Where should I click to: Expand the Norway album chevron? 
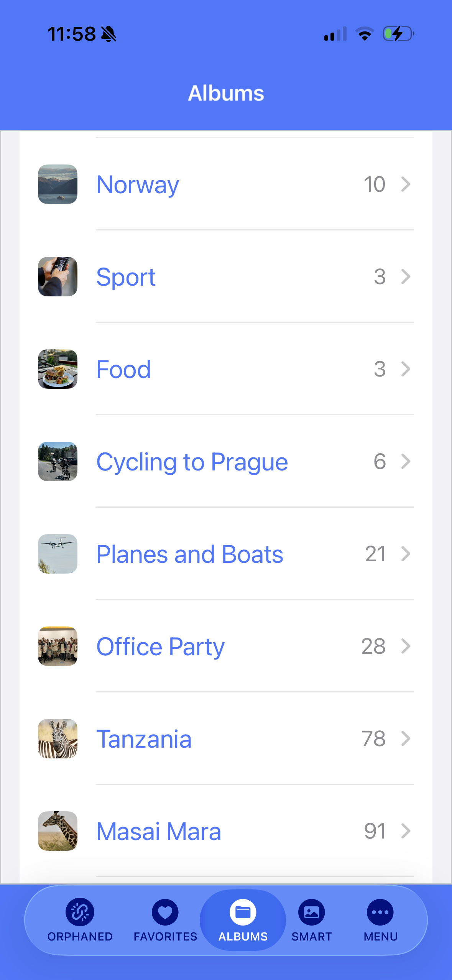406,184
